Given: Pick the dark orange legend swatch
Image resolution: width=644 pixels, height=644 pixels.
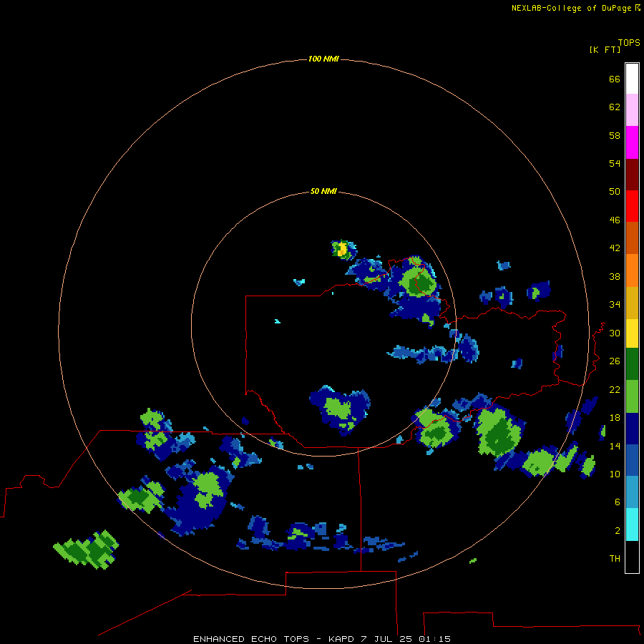Looking at the screenshot, I should pyautogui.click(x=632, y=238).
